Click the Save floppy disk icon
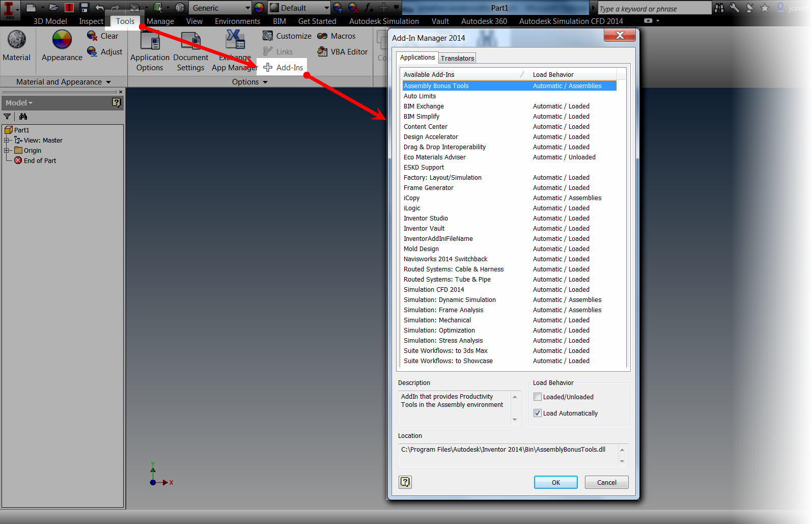This screenshot has width=812, height=524. [85, 8]
